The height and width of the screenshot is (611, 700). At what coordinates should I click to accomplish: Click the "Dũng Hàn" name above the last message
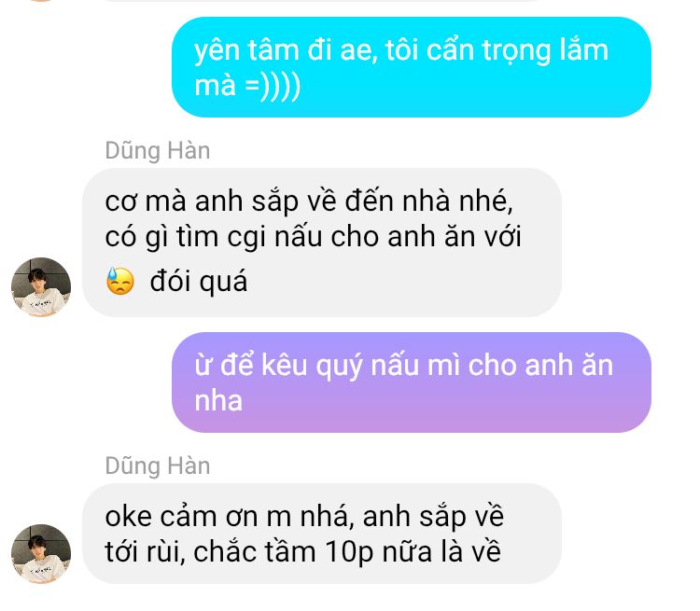(158, 466)
